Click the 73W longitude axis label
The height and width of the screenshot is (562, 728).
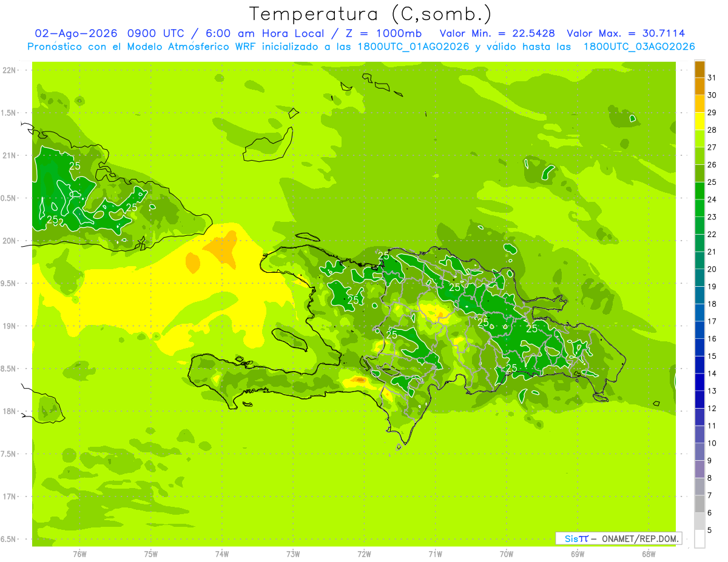click(293, 554)
